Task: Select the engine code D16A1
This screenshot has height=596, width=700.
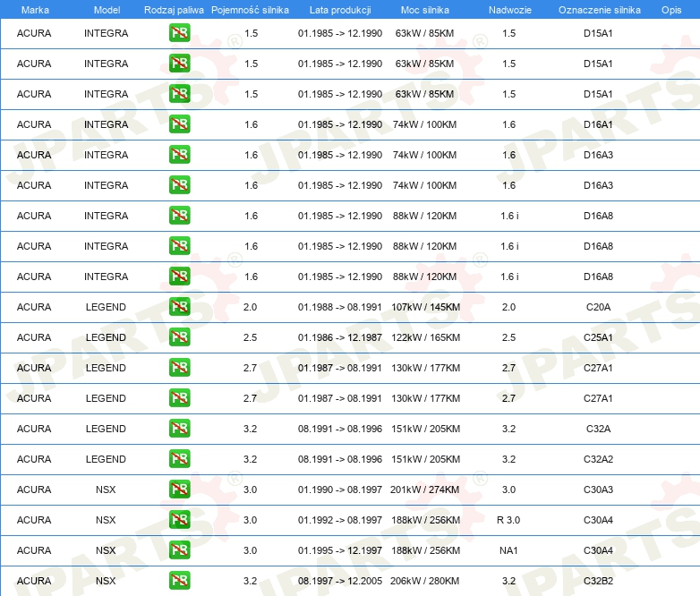Action: click(598, 124)
